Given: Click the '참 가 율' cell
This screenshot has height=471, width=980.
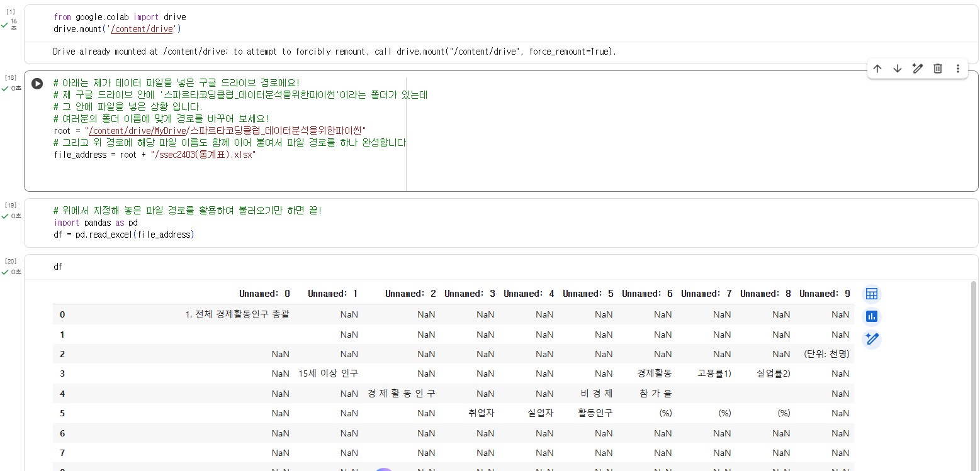Looking at the screenshot, I should tap(656, 394).
